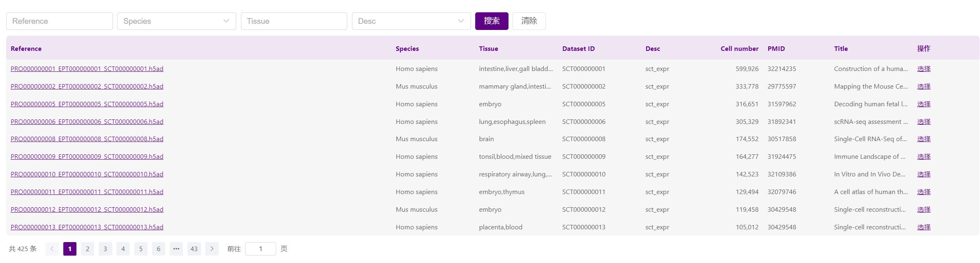Click the pagination ellipsis jump icon

point(176,249)
